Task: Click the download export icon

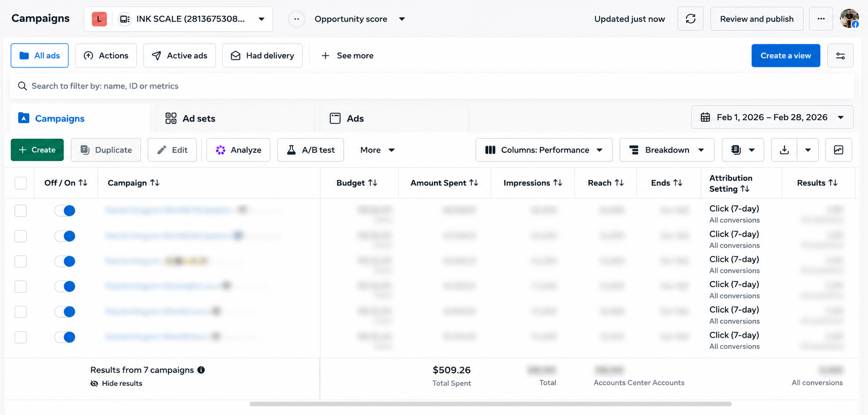Action: coord(784,150)
